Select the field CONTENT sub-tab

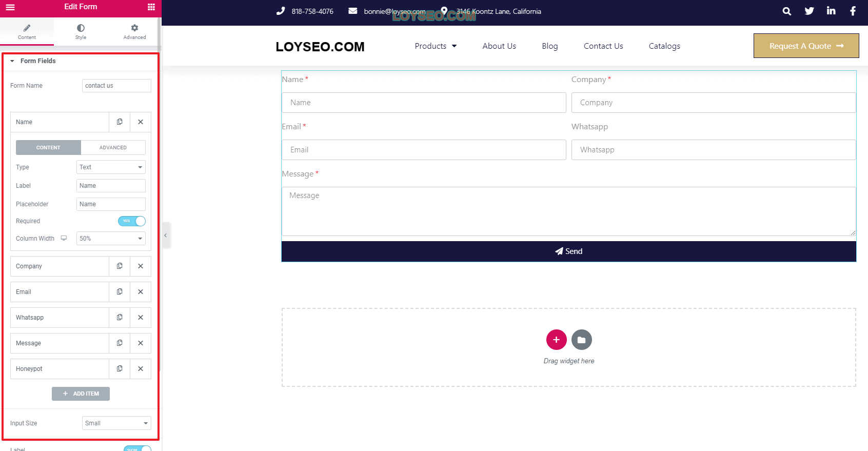click(x=48, y=148)
